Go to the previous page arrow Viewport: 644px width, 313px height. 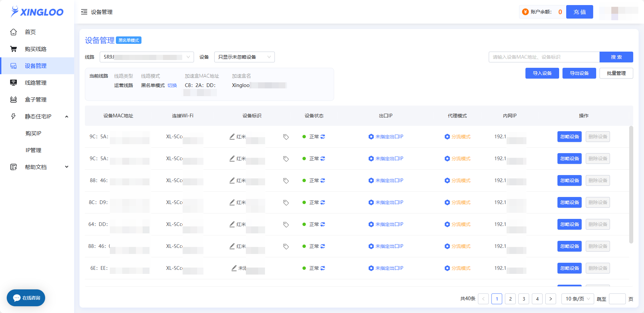pos(483,299)
